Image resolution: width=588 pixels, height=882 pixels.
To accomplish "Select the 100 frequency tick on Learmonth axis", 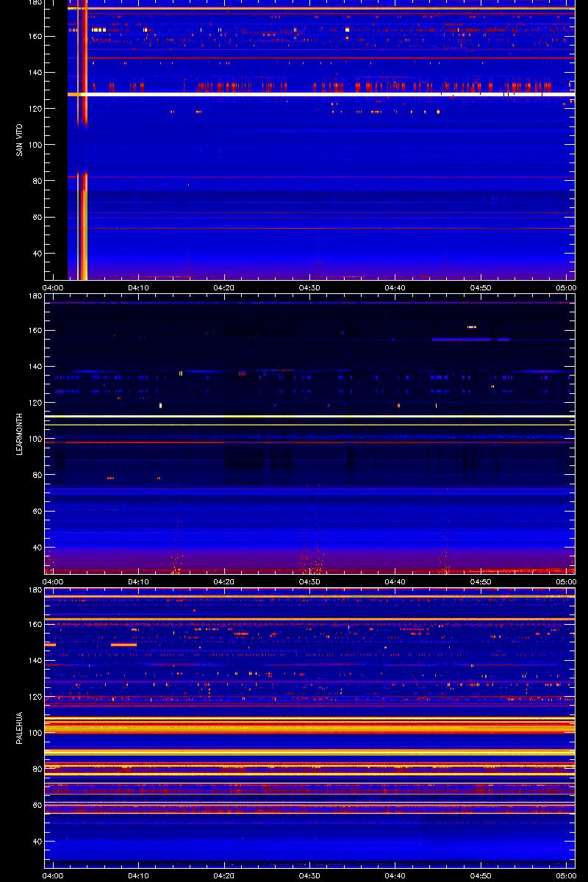I will [x=34, y=439].
